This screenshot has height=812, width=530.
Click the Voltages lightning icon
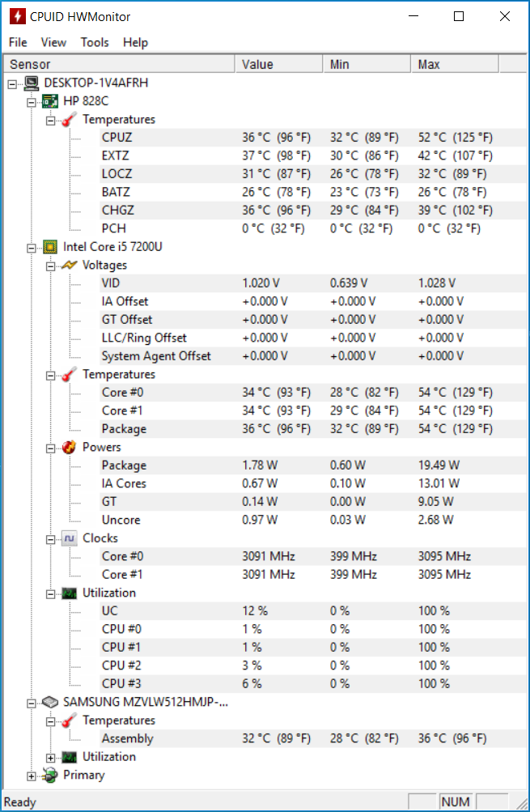click(x=70, y=266)
